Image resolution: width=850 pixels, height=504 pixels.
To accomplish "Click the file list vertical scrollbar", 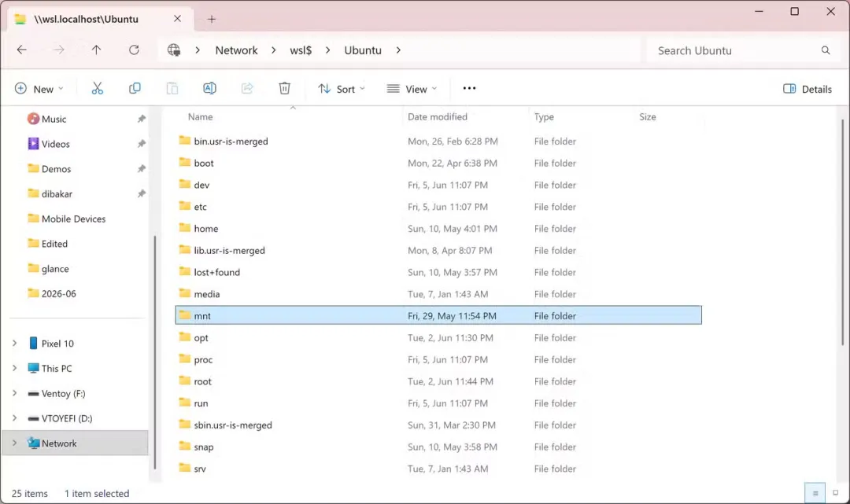I will click(842, 233).
